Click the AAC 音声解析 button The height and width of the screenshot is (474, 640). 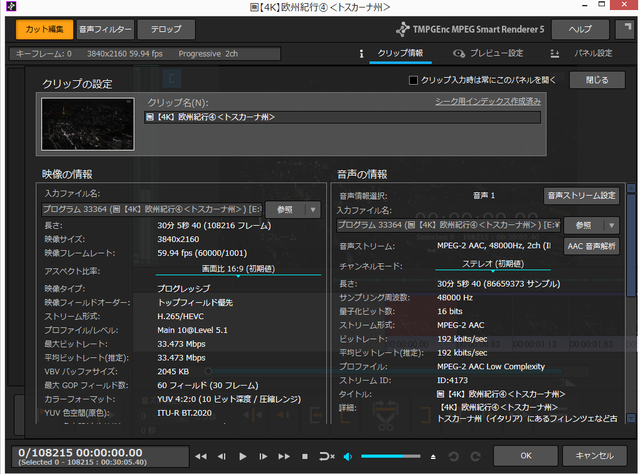(591, 246)
